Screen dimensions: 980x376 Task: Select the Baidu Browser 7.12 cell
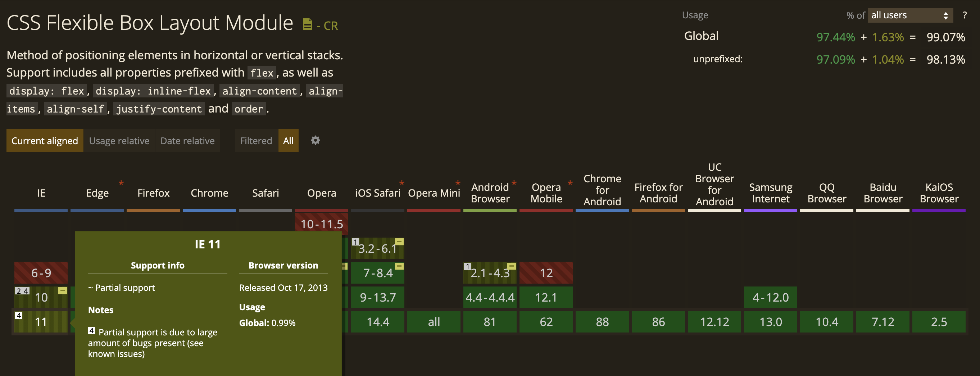[883, 322]
